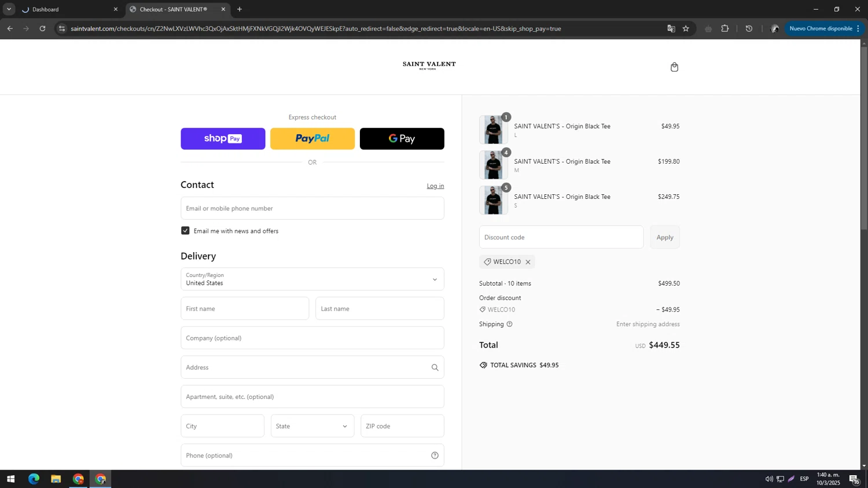
Task: Click the page vertical scrollbar
Action: 864,139
